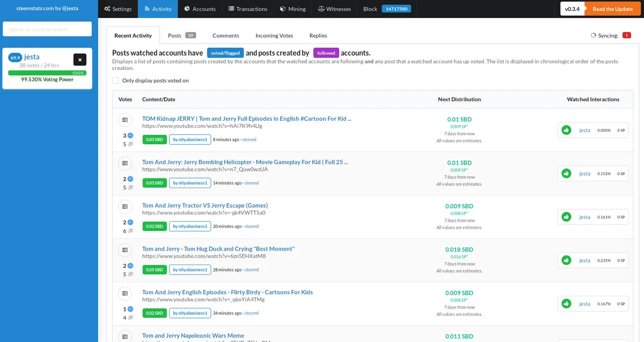The width and height of the screenshot is (644, 342).
Task: Click comments icon on TOM Kidnap JERRY post
Action: (x=130, y=144)
